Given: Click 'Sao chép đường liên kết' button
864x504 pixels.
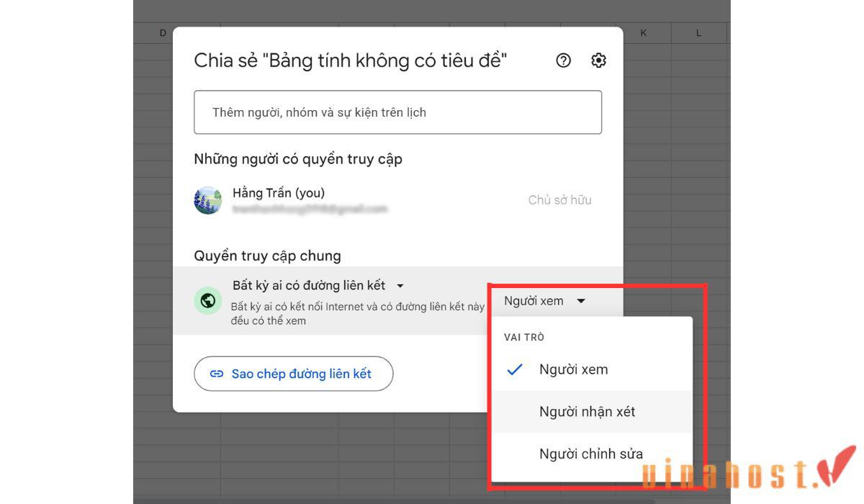Looking at the screenshot, I should [294, 374].
